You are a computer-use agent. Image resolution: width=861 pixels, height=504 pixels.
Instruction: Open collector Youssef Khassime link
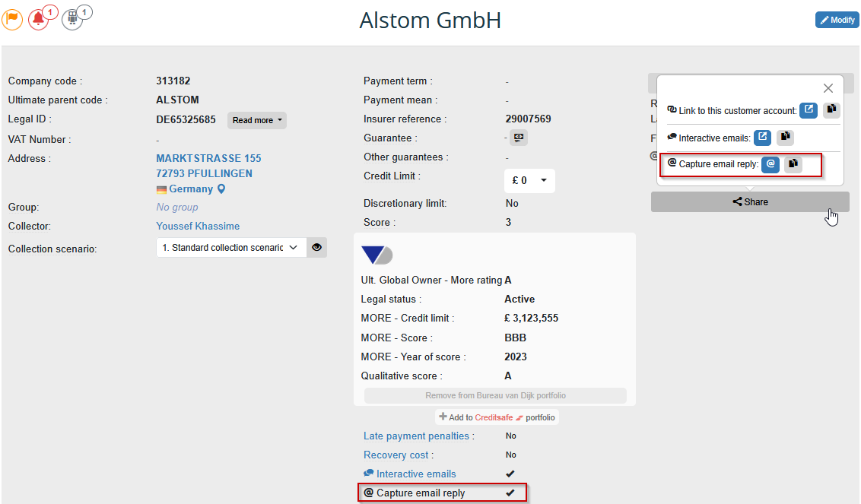click(198, 226)
